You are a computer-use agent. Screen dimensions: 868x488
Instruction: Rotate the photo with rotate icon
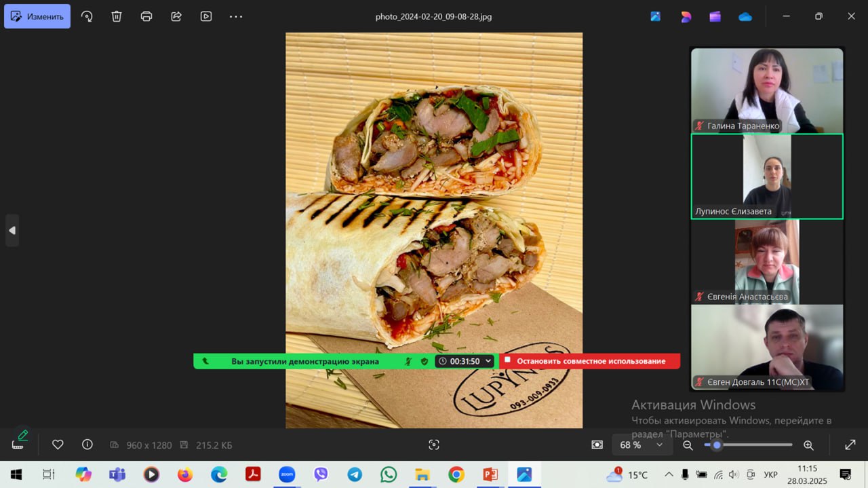(87, 16)
